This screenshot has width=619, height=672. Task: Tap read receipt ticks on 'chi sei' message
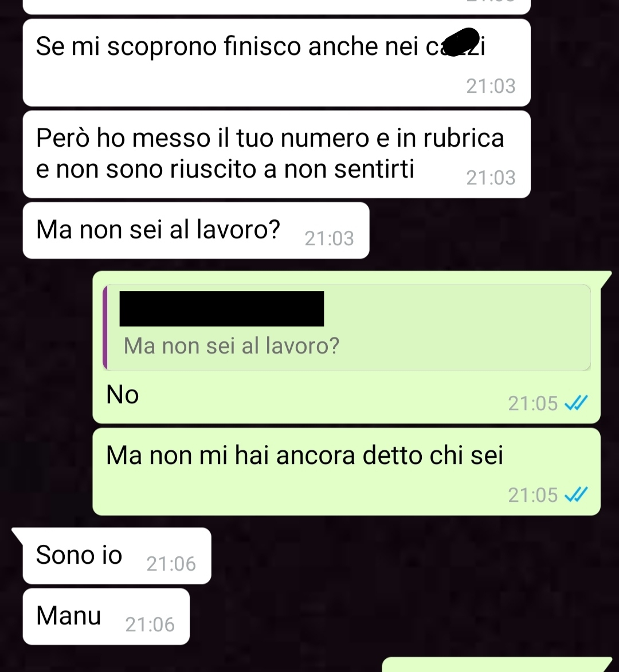[576, 495]
